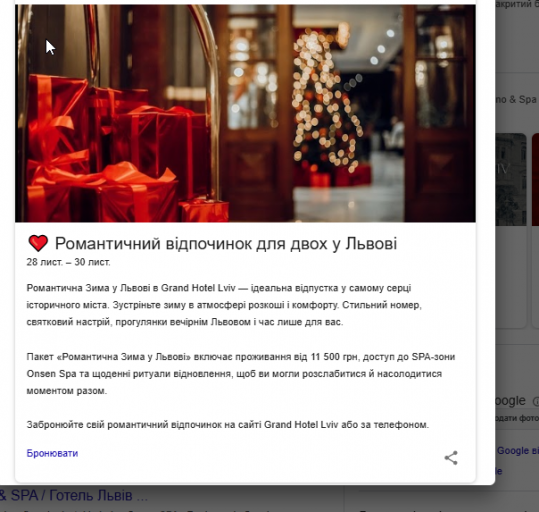Click the paragraph starting Романтична Зима у Львові
Image resolution: width=539 pixels, height=512 pixels.
point(224,305)
